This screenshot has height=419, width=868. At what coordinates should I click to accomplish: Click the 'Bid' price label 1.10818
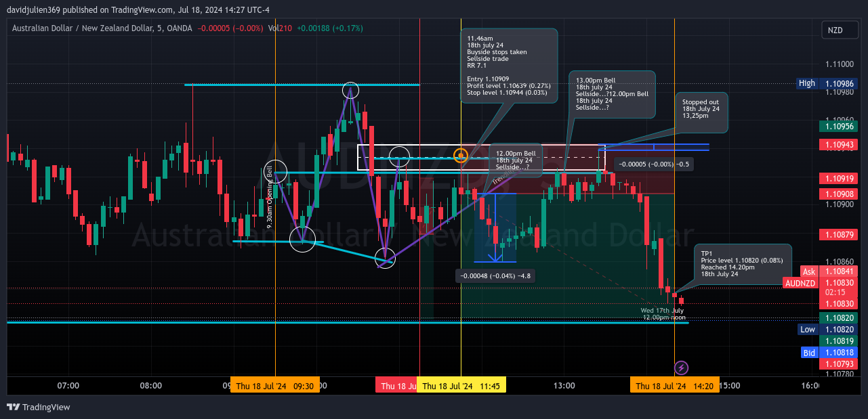pyautogui.click(x=830, y=353)
